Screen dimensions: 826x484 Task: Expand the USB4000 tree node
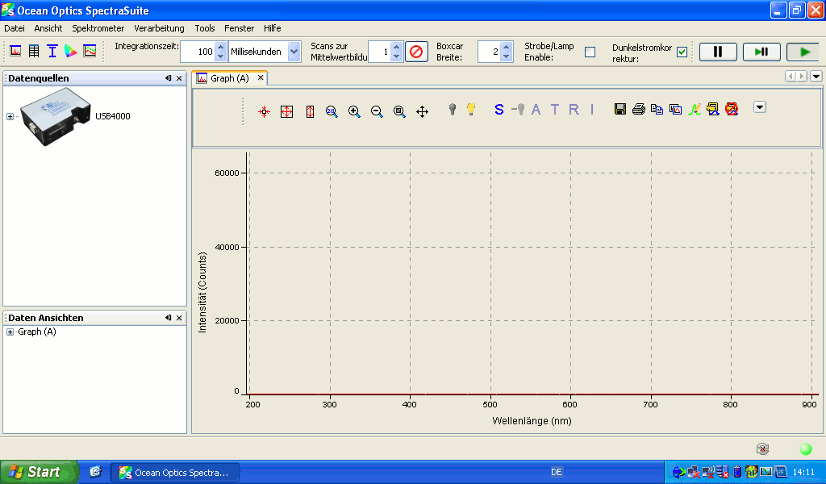point(10,116)
